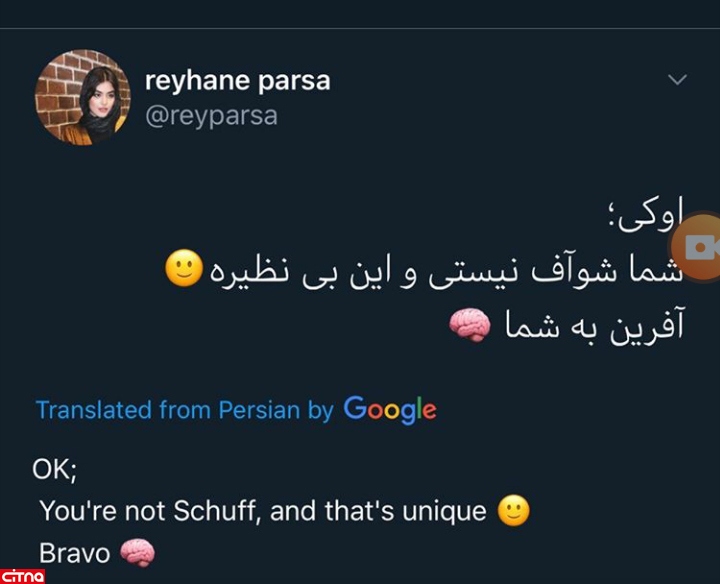Open the reyhane parsa display name
The height and width of the screenshot is (584, 720).
237,80
